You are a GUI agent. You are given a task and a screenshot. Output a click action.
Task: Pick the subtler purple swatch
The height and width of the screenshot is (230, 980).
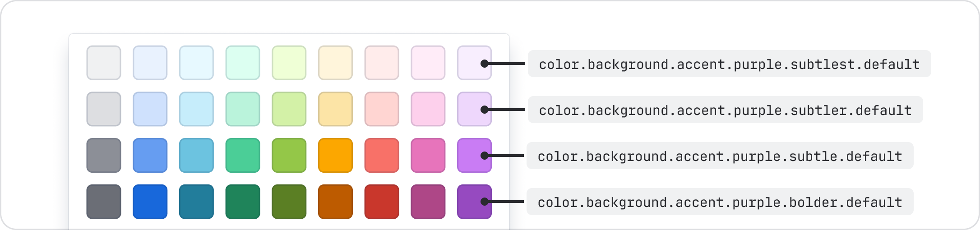[474, 109]
